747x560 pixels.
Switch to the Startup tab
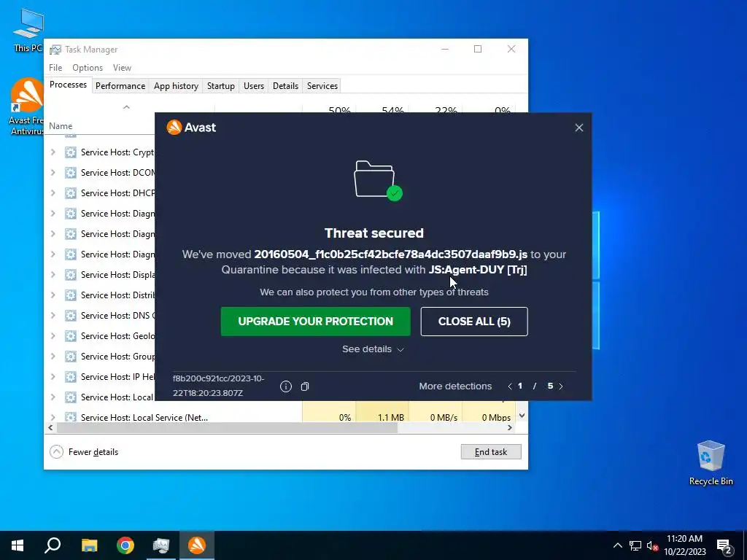coord(220,86)
